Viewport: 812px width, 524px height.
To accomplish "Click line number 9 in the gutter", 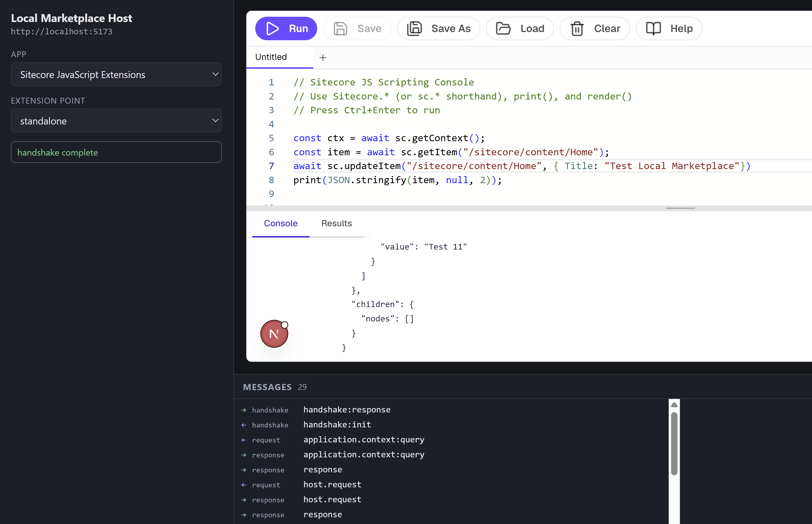I will tap(271, 194).
